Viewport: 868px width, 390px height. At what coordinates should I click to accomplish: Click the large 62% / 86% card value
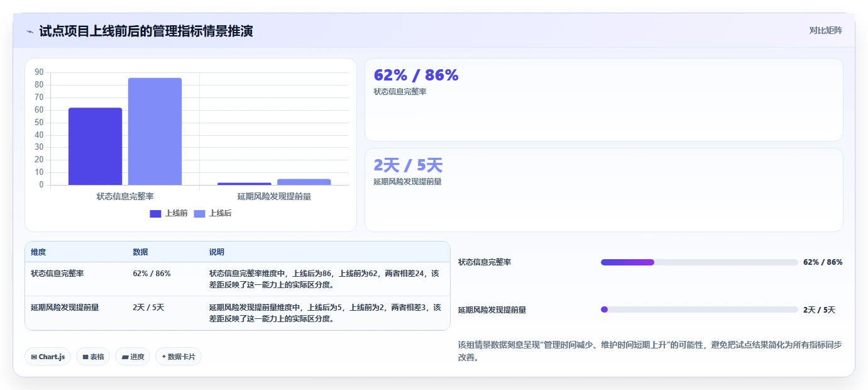point(416,75)
